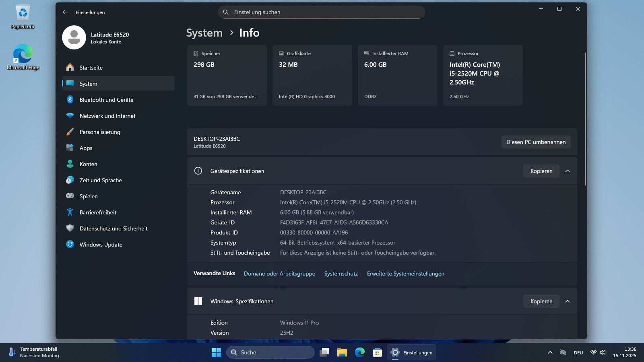The width and height of the screenshot is (644, 362).
Task: Focus the Einstellung suchen search field
Action: [x=322, y=12]
